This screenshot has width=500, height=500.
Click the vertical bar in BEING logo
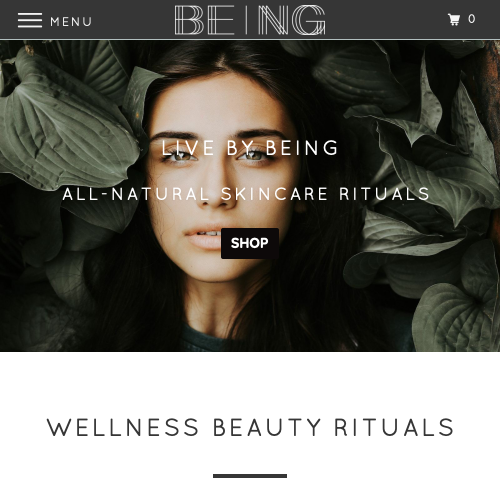(x=247, y=20)
